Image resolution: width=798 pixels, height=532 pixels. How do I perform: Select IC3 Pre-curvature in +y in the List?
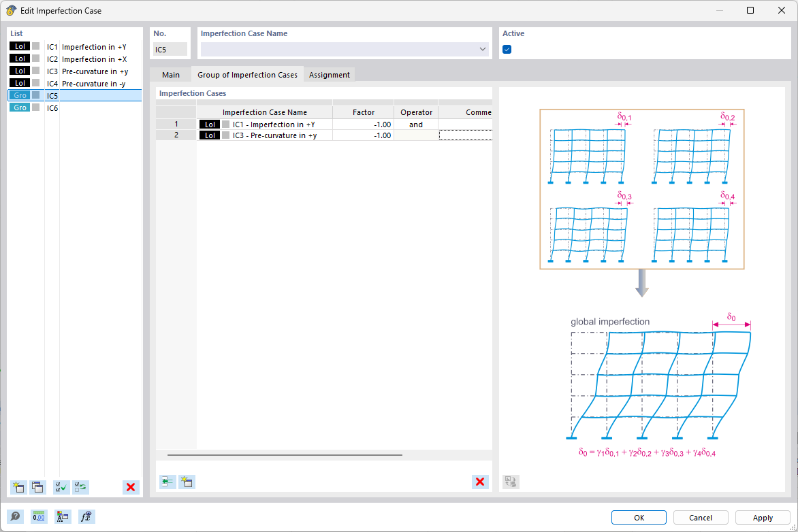pyautogui.click(x=75, y=71)
